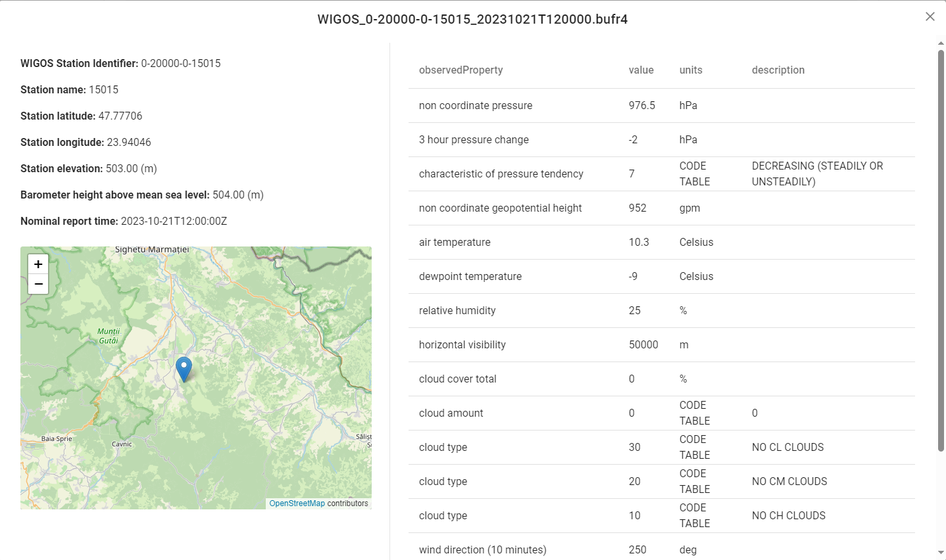Viewport: 946px width, 560px height.
Task: Click the 10.3 air temperature value
Action: [639, 243]
